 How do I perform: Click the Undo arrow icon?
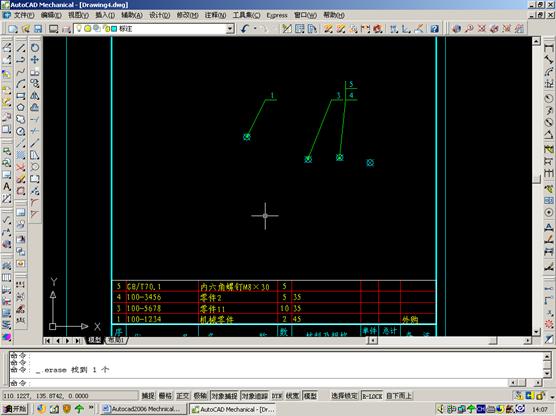pos(245,29)
